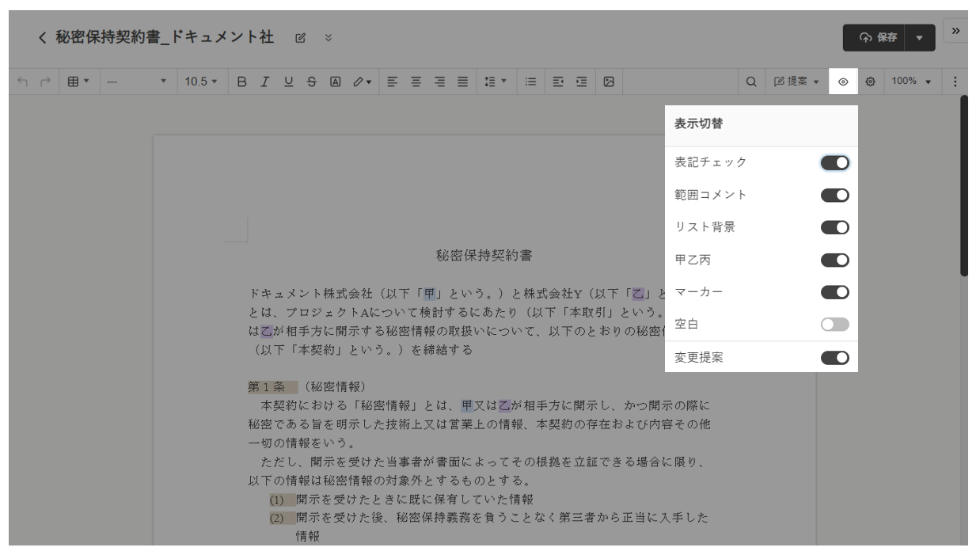
Task: Open settings via the gear icon
Action: [x=867, y=82]
